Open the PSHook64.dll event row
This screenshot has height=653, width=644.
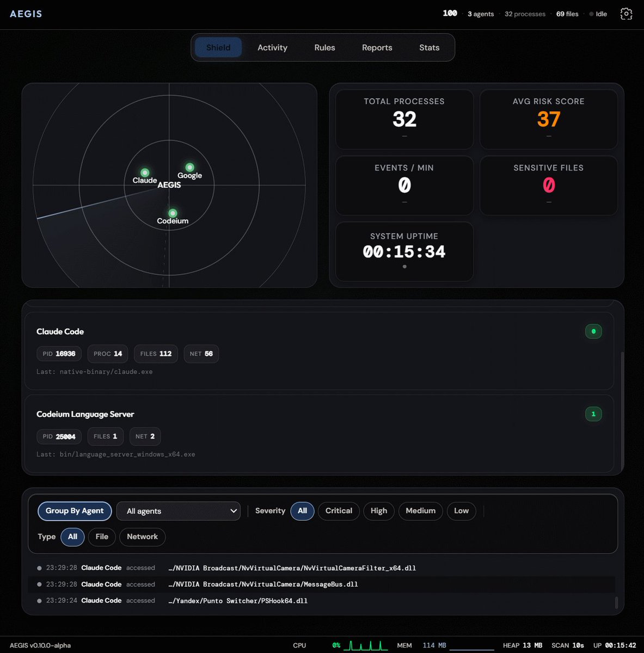point(321,601)
